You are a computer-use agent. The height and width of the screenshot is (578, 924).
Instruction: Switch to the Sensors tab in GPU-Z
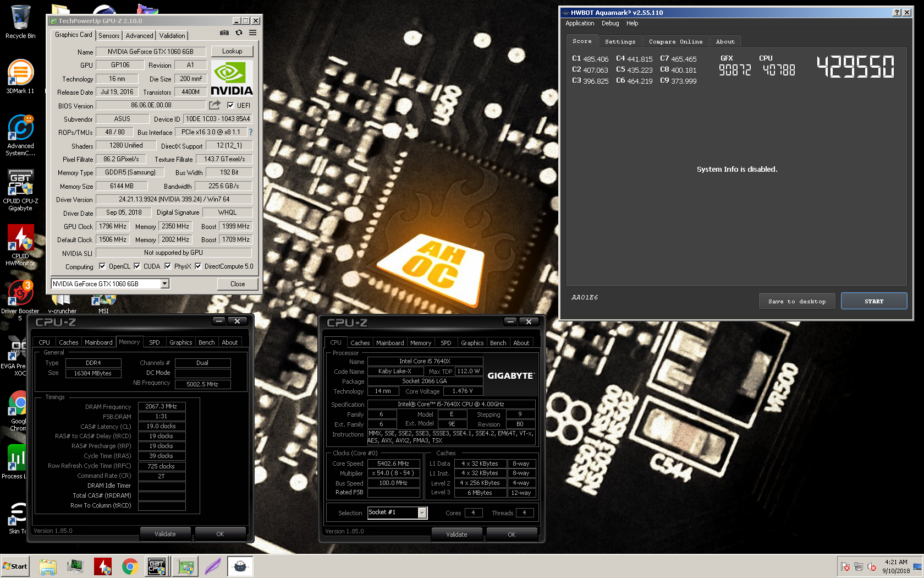tap(109, 36)
